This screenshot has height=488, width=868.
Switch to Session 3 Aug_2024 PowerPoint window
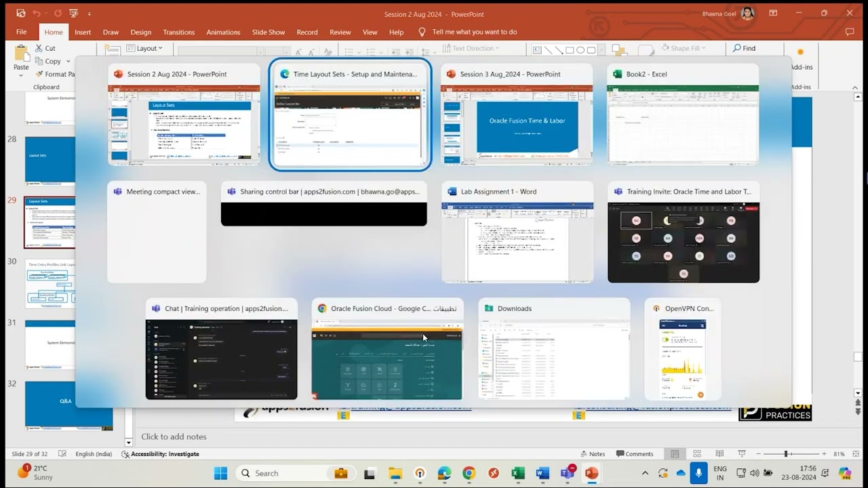(517, 115)
